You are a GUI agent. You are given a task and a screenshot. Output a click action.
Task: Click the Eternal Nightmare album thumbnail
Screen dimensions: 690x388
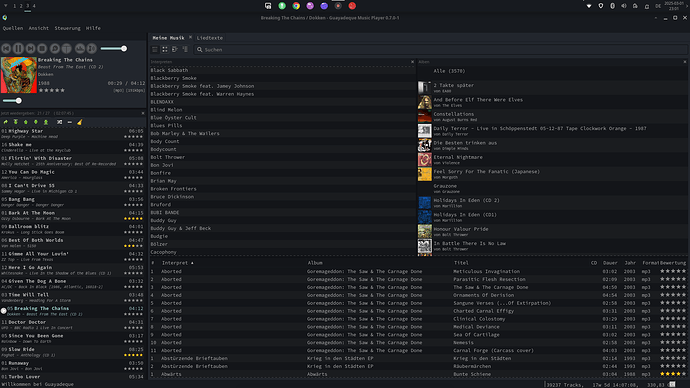click(x=425, y=160)
